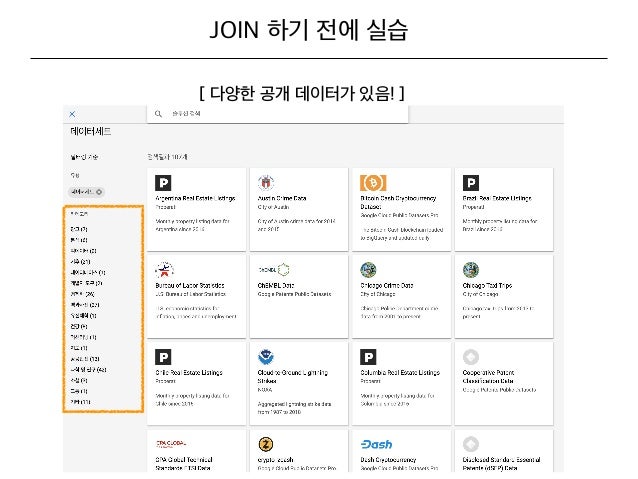Click the gray Disclosed Standard Essential Patents logo
The width and height of the screenshot is (638, 479).
point(471,444)
